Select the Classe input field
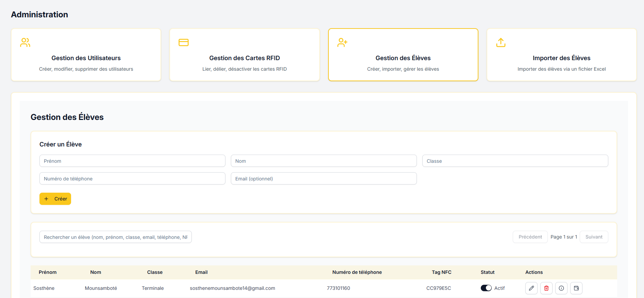This screenshot has width=644, height=298. click(x=515, y=161)
